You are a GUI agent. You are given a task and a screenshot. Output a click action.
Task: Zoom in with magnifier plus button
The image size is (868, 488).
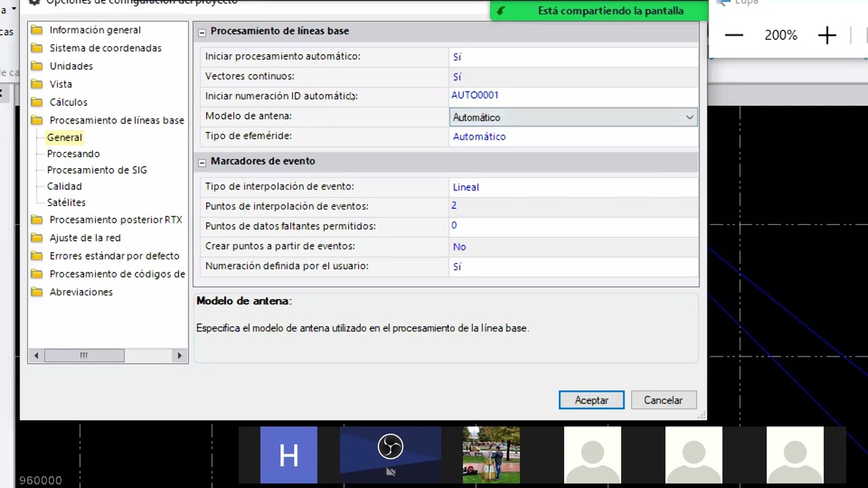[827, 35]
